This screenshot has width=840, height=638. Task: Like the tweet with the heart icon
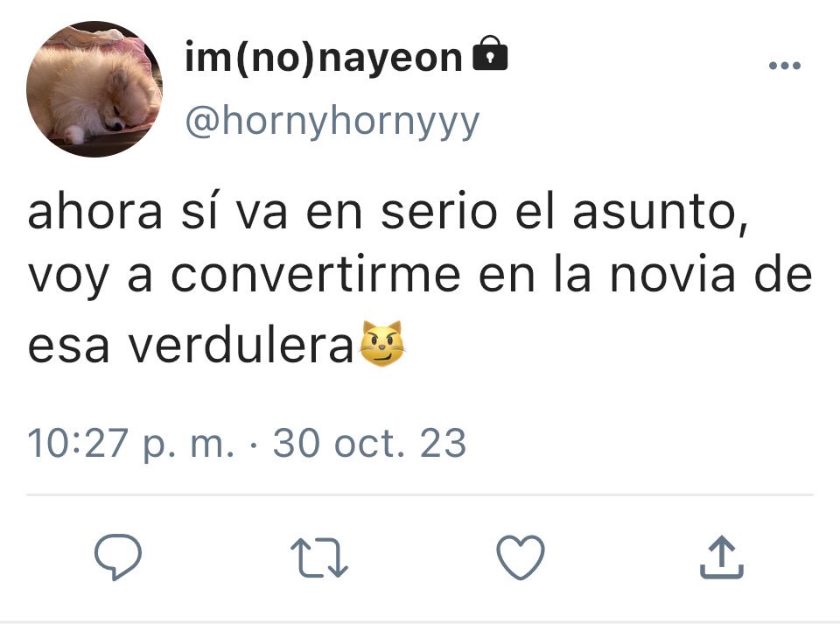pyautogui.click(x=521, y=557)
